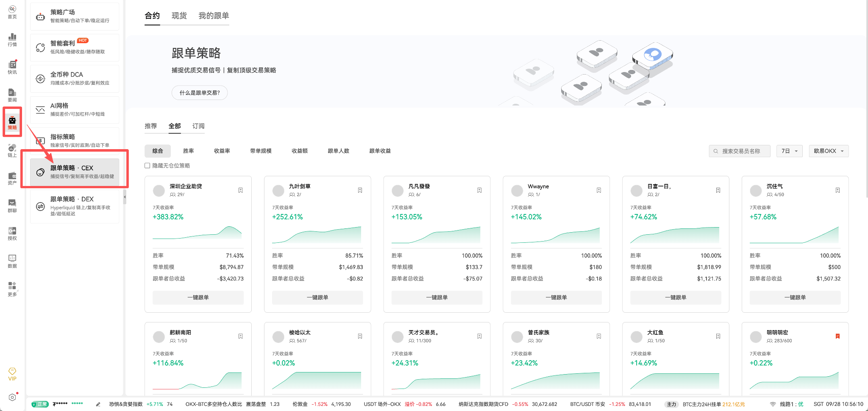This screenshot has width=868, height=411.
Task: Sort traders by 带单规模
Action: tap(261, 151)
